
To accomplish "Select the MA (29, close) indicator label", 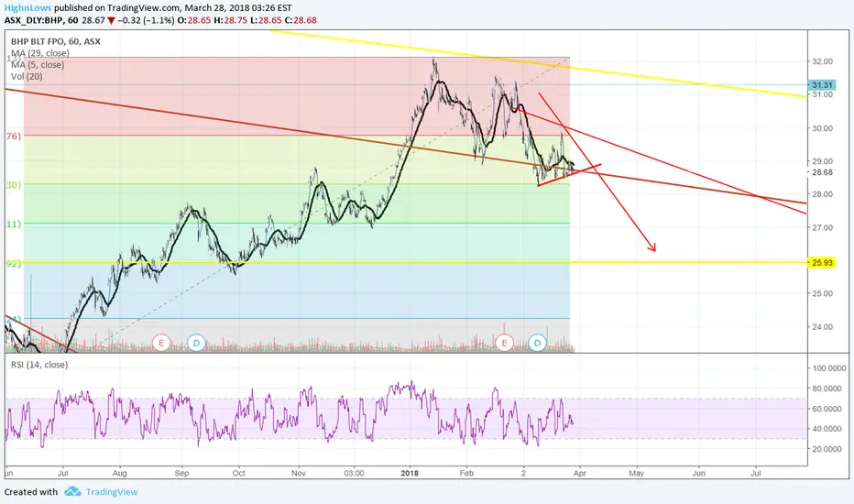I will 40,53.
